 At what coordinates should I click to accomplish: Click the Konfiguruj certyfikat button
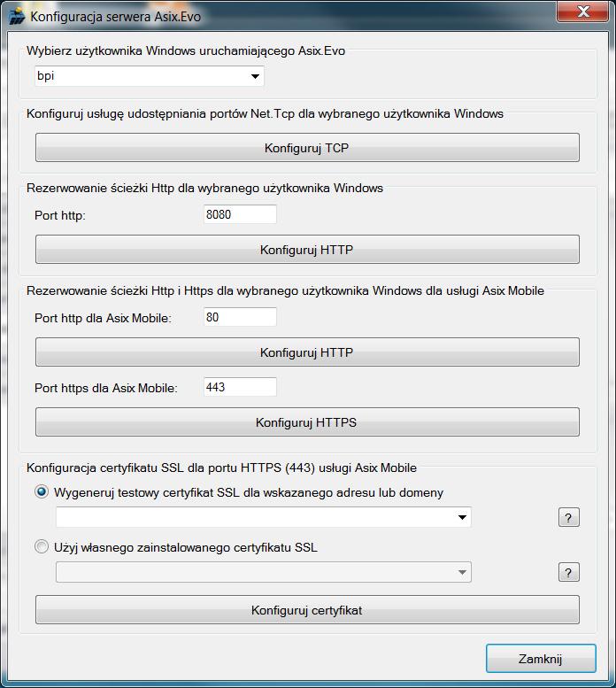coord(307,610)
